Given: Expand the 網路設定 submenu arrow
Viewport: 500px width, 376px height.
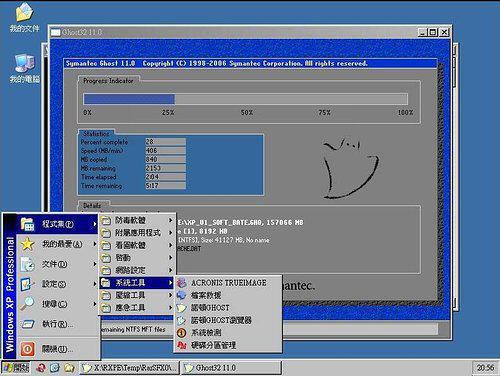Looking at the screenshot, I should 170,270.
